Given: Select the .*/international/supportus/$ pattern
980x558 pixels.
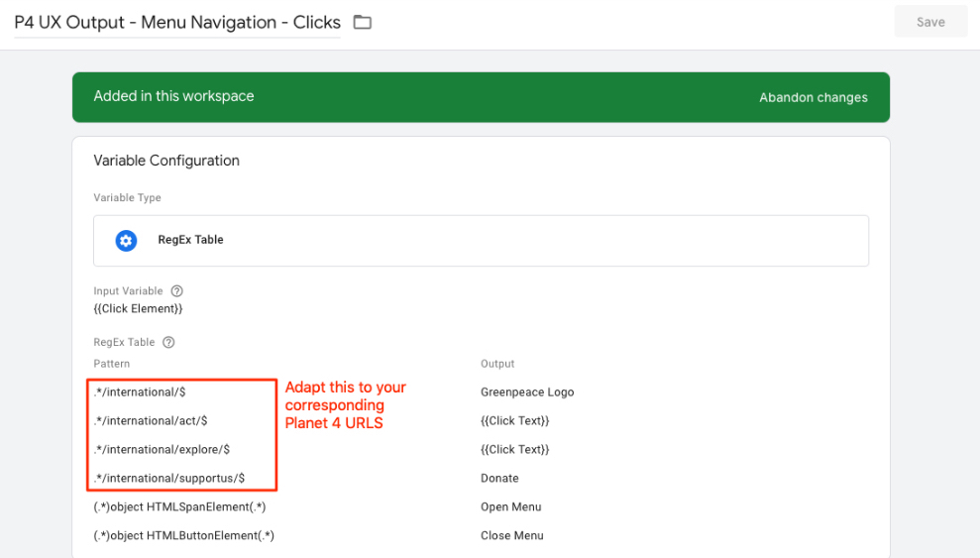Looking at the screenshot, I should point(169,478).
